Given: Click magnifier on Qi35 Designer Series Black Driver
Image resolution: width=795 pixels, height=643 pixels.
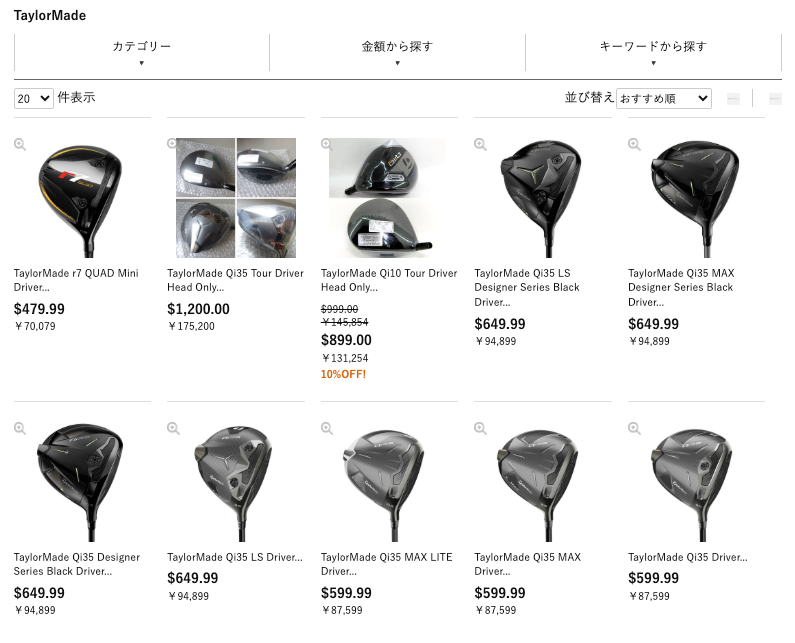Looking at the screenshot, I should pos(20,428).
